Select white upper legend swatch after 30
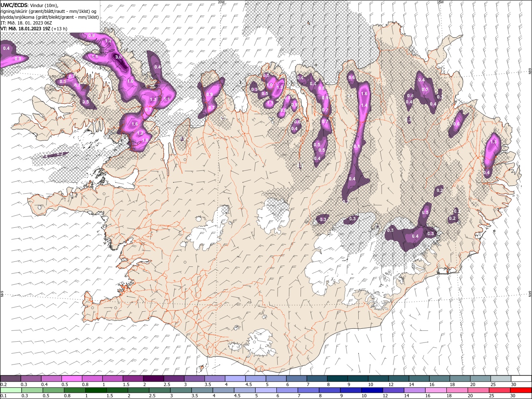The height and width of the screenshot is (399, 532). [522, 379]
